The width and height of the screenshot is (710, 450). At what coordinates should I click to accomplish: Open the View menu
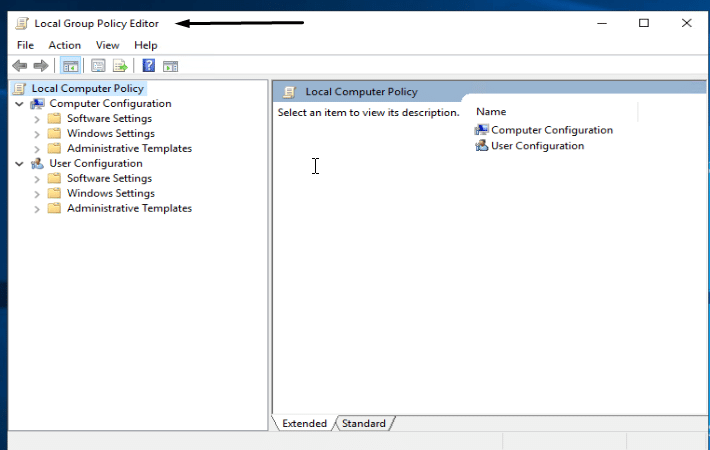[107, 45]
